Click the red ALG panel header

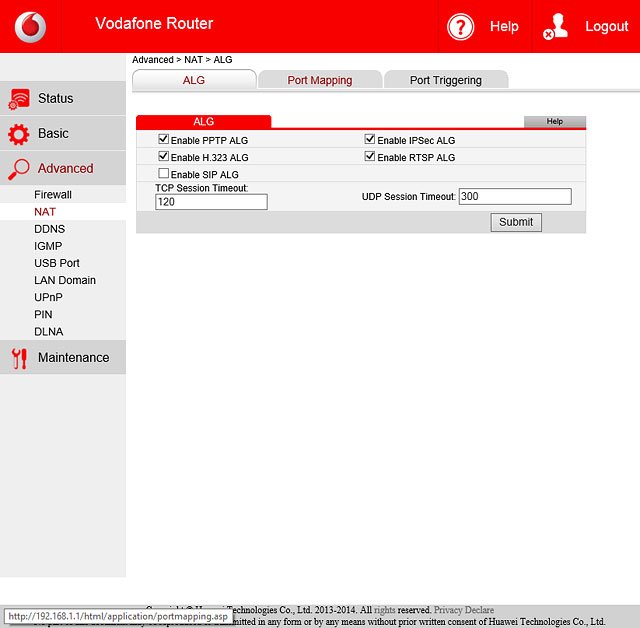tap(203, 122)
